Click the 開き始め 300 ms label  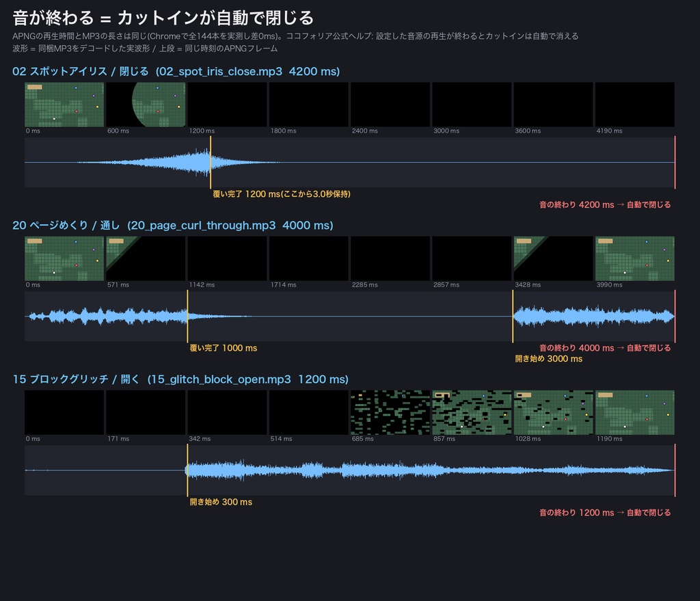[x=221, y=503]
